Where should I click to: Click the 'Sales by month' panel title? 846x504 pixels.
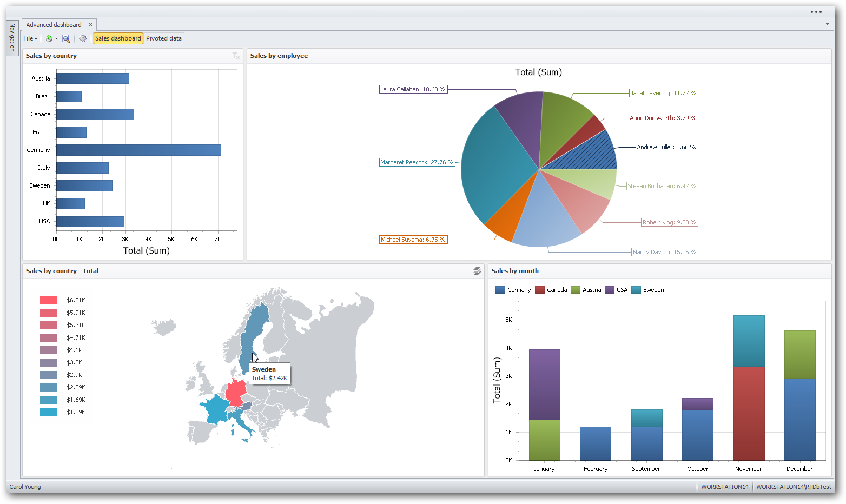pyautogui.click(x=515, y=271)
